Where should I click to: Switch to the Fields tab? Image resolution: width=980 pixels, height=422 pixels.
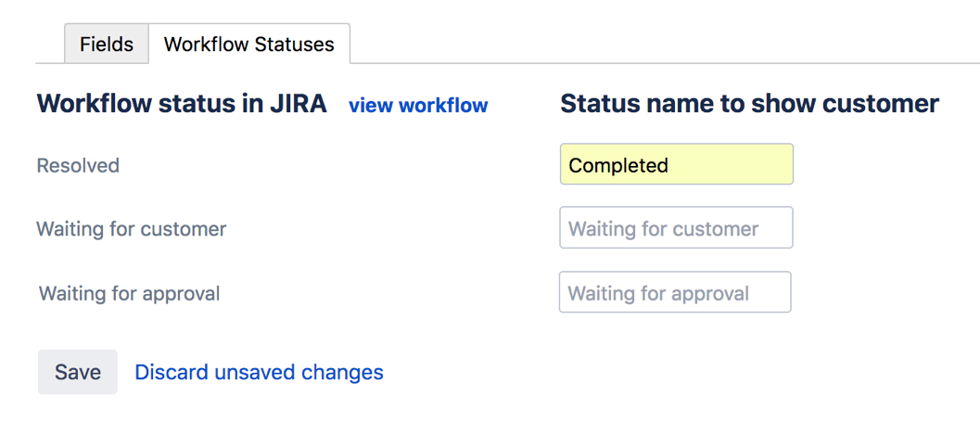(x=106, y=45)
